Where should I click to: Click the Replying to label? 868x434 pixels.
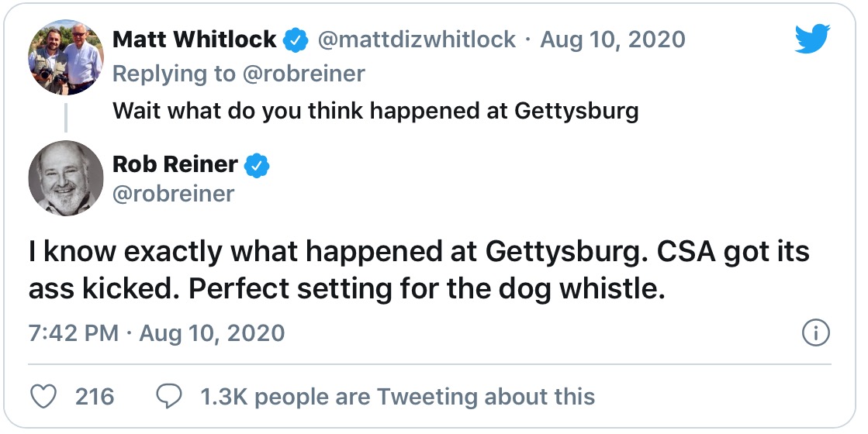tap(175, 74)
